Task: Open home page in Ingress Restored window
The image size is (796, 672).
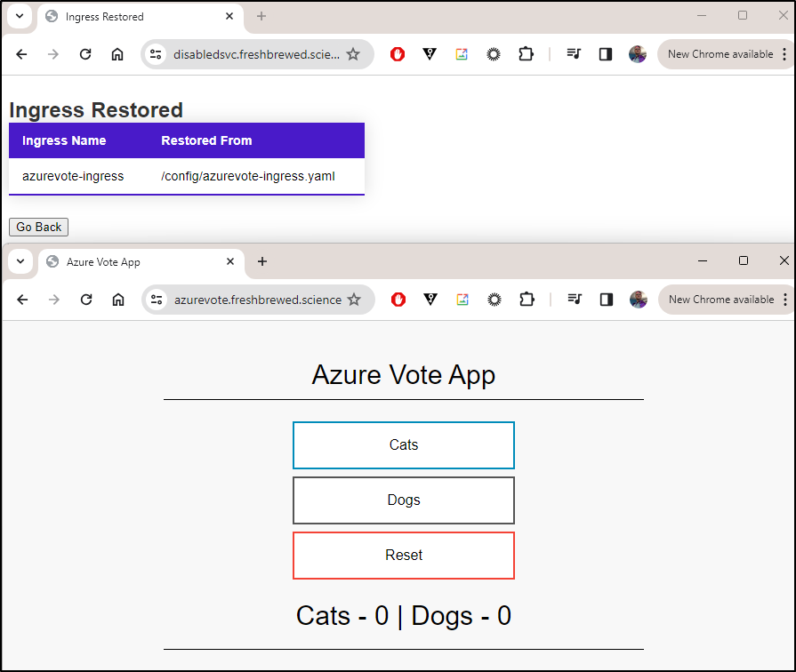Action: pyautogui.click(x=117, y=54)
